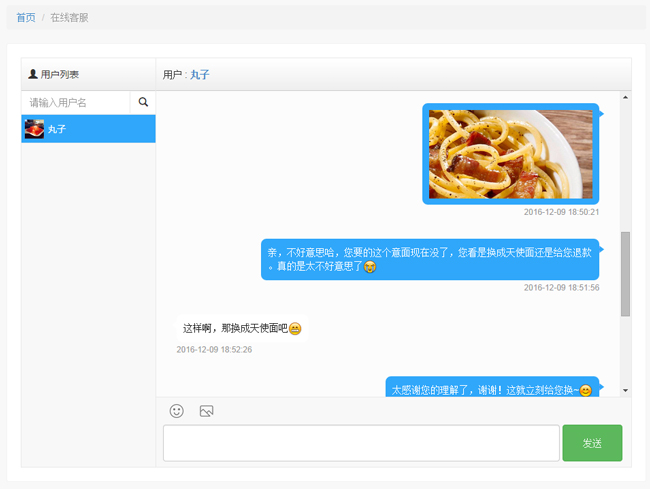Open the pasta photo in chat
The image size is (650, 489).
[510, 153]
